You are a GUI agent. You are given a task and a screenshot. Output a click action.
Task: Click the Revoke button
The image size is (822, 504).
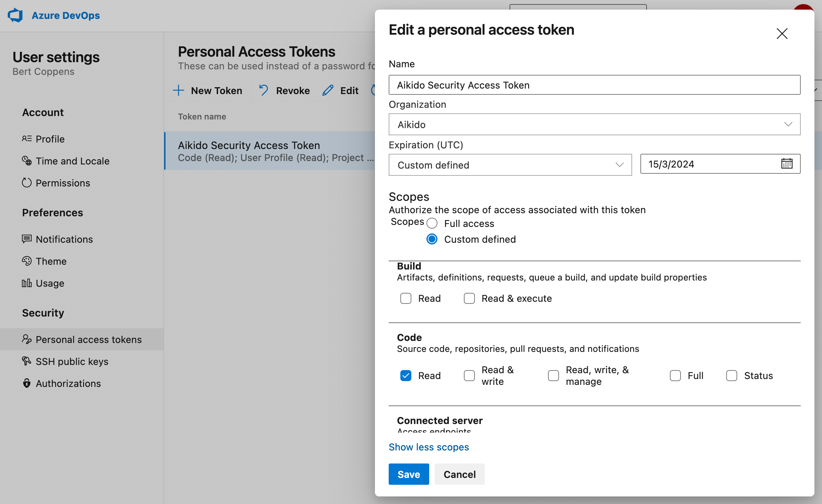click(x=284, y=91)
